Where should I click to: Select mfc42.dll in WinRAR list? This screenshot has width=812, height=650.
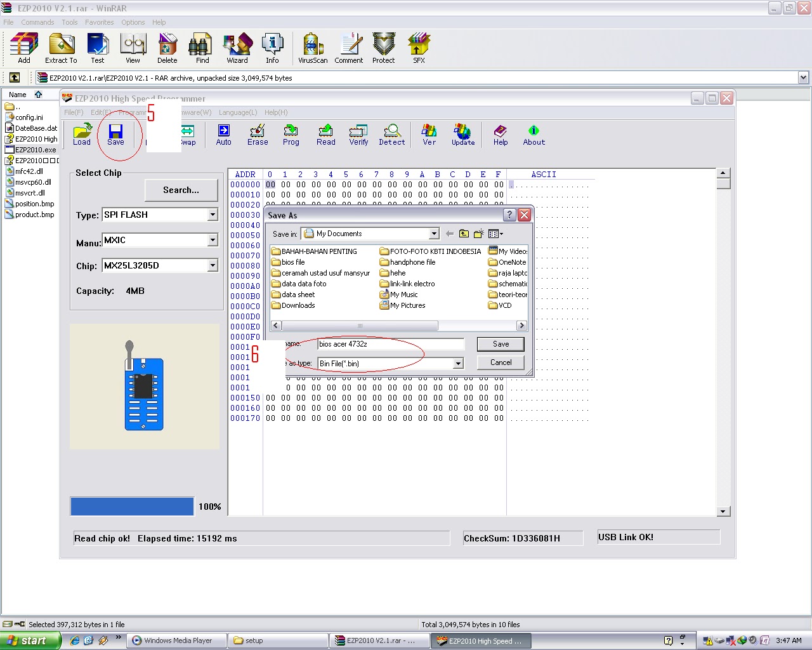point(24,171)
